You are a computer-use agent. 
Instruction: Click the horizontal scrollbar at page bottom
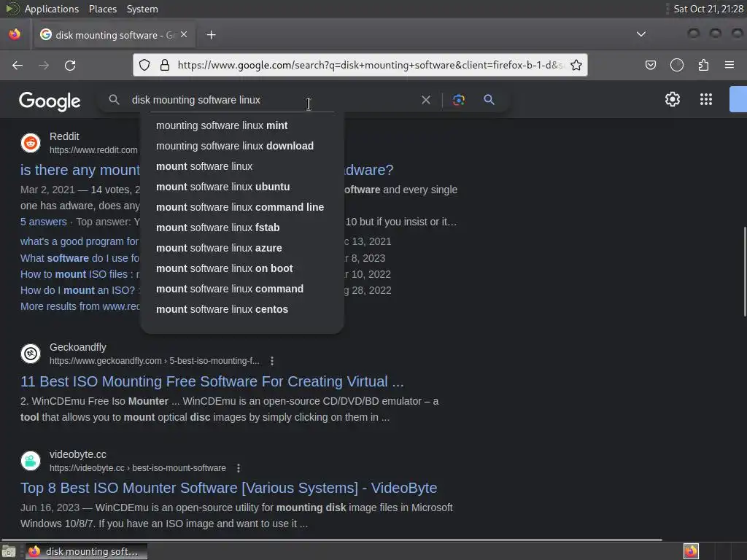tap(332, 540)
